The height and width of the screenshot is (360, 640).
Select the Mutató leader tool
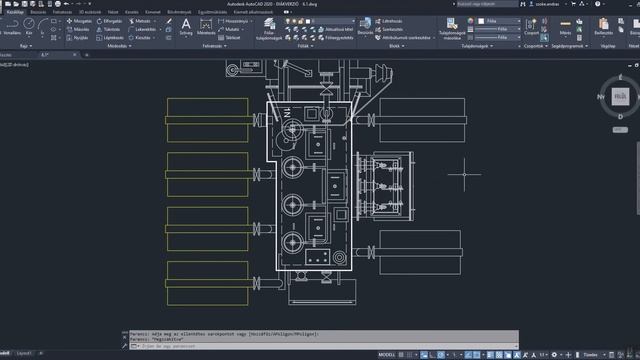pos(229,29)
